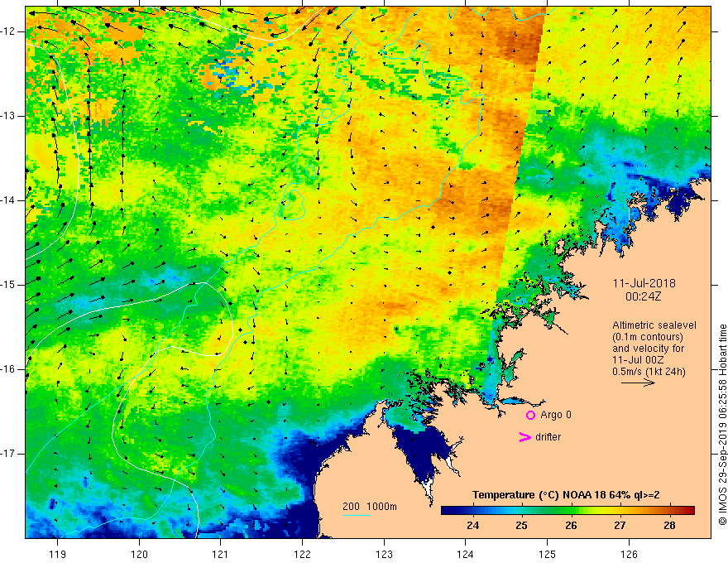The height and width of the screenshot is (563, 728).
Task: Click the longitude label 124
Action: click(465, 554)
